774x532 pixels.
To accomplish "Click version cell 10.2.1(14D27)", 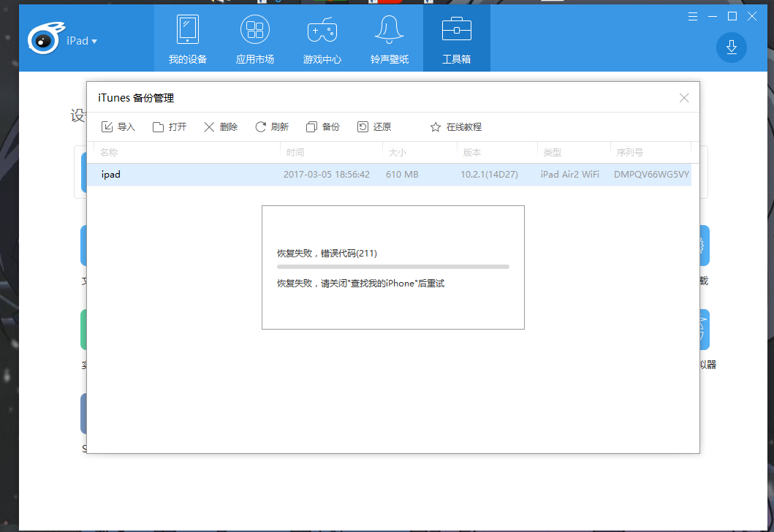I will (489, 175).
